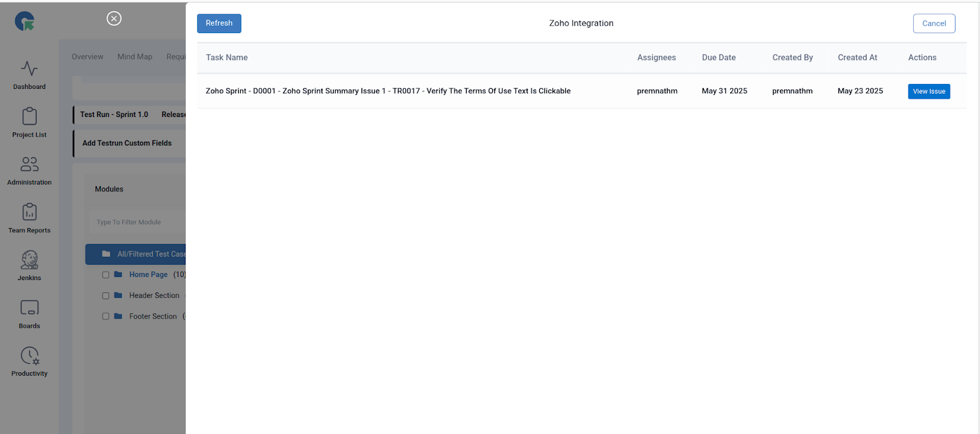Click the Task Name column header

tap(227, 58)
